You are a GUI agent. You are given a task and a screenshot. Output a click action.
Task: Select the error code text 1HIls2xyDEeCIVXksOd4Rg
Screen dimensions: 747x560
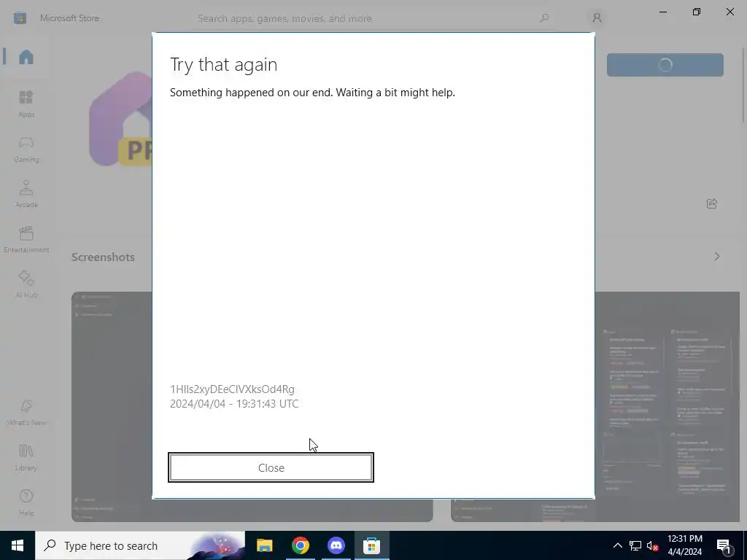point(232,389)
